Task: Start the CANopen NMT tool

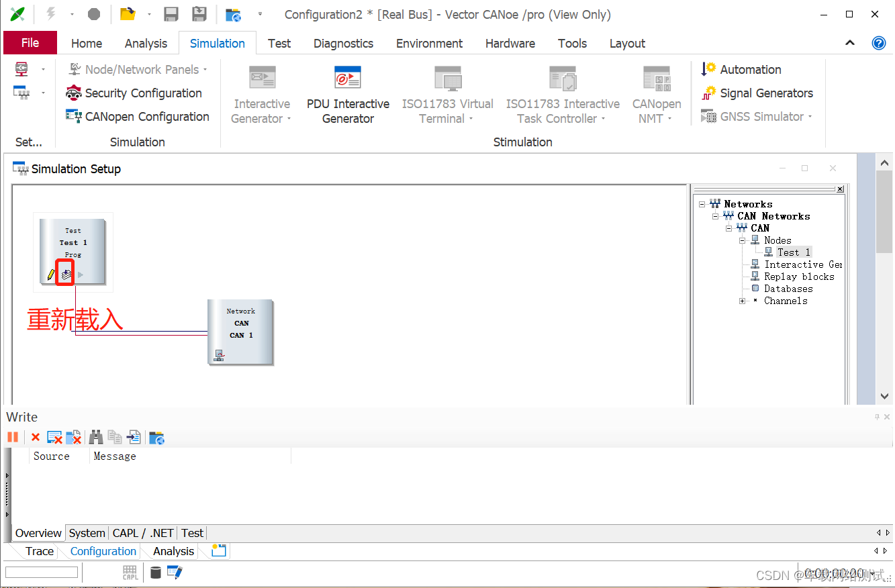Action: 656,94
